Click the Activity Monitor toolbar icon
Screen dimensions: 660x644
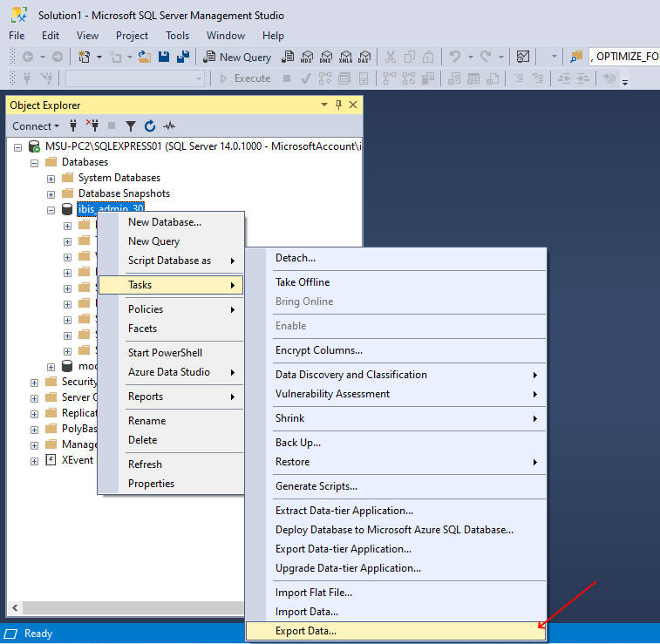[x=523, y=57]
